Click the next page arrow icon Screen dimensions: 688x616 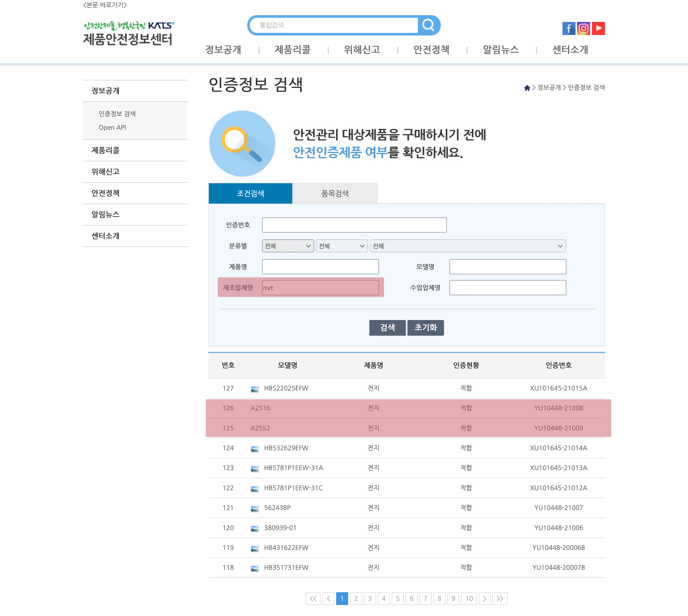485,599
